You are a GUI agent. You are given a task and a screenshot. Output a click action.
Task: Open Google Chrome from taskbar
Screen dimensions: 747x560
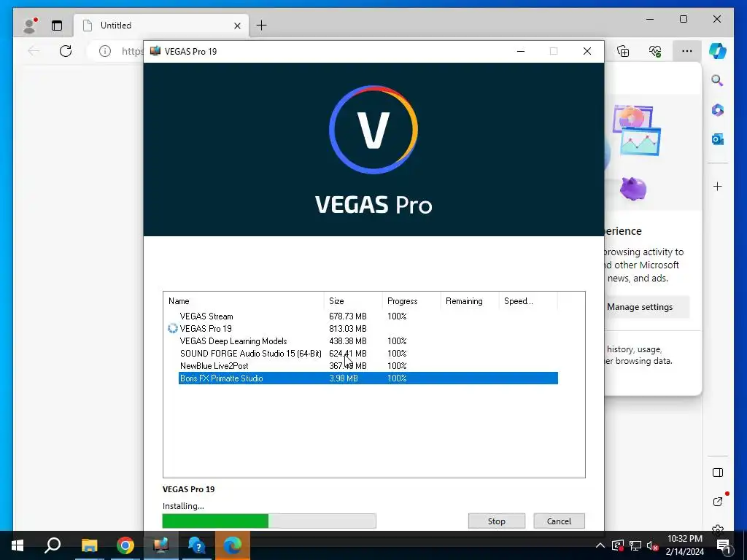(x=125, y=545)
